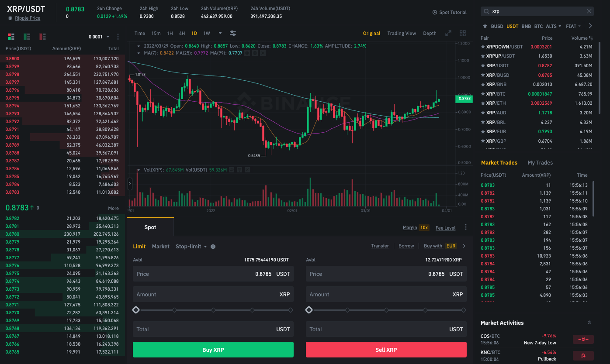
Task: Favorite the XRP/BTC pair star
Action: coord(483,94)
